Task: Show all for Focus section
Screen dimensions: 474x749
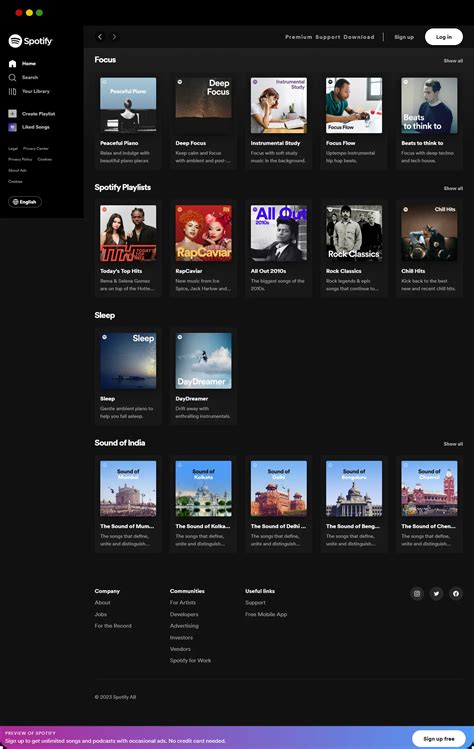Action: 453,61
